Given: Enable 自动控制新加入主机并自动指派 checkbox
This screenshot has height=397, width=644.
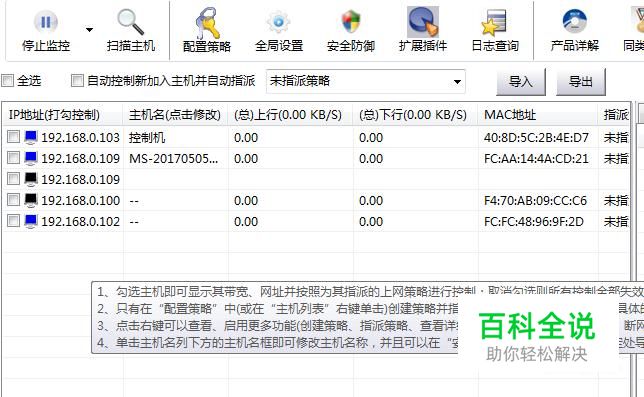Looking at the screenshot, I should pos(77,80).
